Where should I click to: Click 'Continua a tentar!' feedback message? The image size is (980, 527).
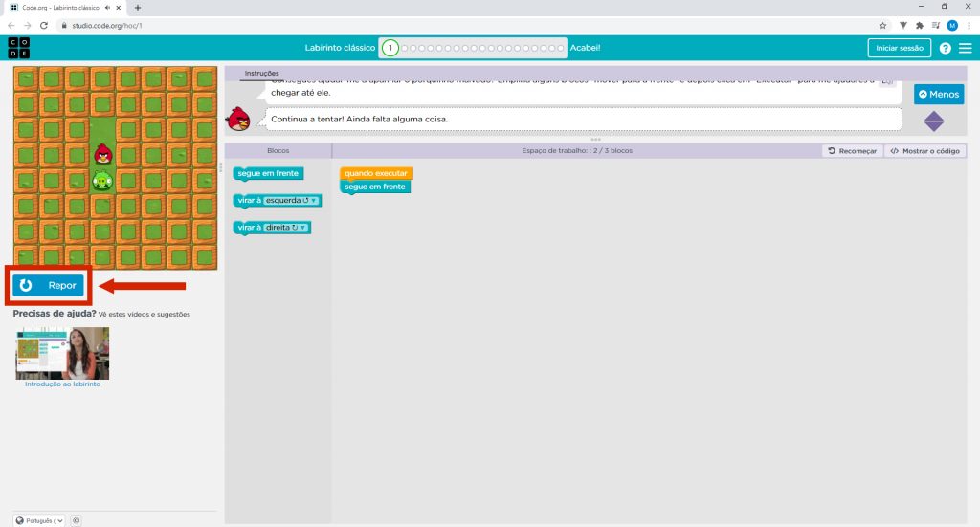click(x=360, y=119)
